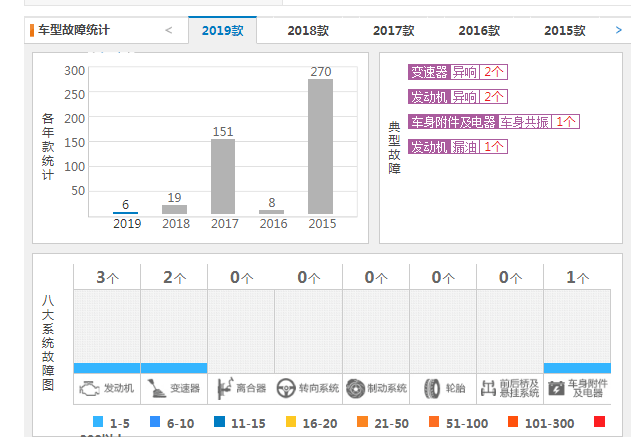Click the orange 21-50 legend swatch
Screen dimensions: 631x437
pyautogui.click(x=362, y=422)
